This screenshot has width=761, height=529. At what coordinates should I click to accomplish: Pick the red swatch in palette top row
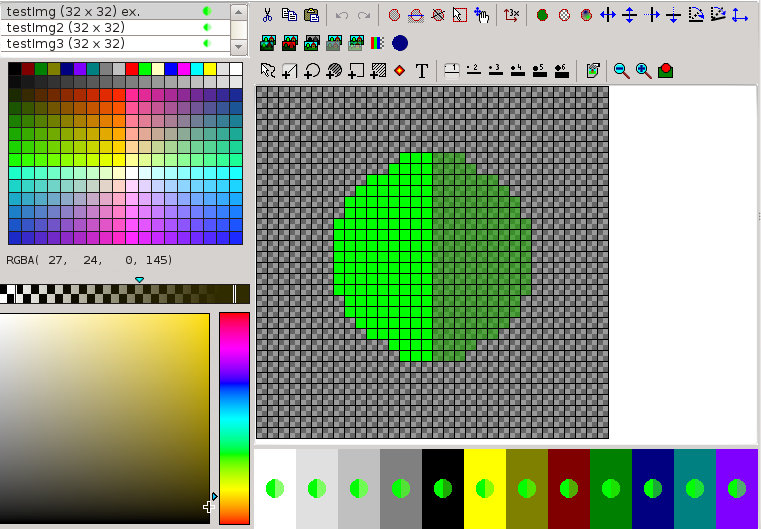coord(132,69)
